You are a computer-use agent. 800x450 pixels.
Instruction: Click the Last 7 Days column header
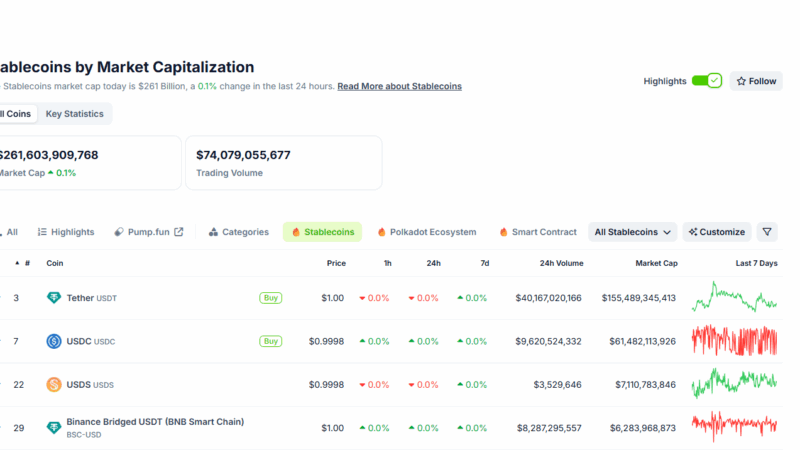[757, 263]
